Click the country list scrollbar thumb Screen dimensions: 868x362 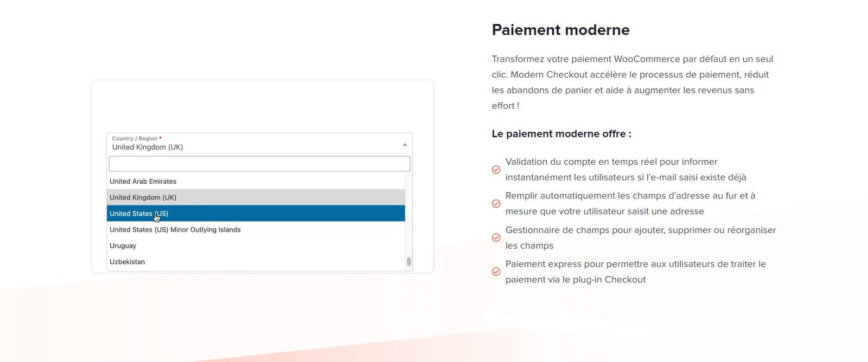(409, 262)
